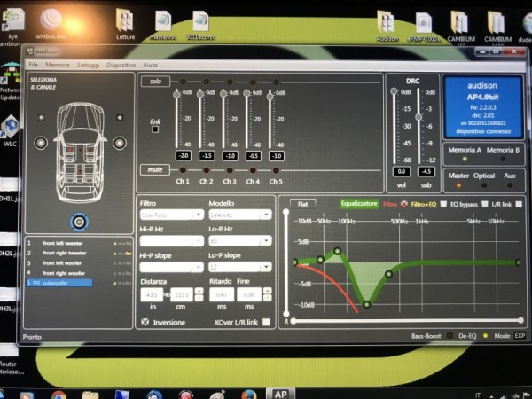
Task: Increase distance with up stepper
Action: (x=199, y=291)
